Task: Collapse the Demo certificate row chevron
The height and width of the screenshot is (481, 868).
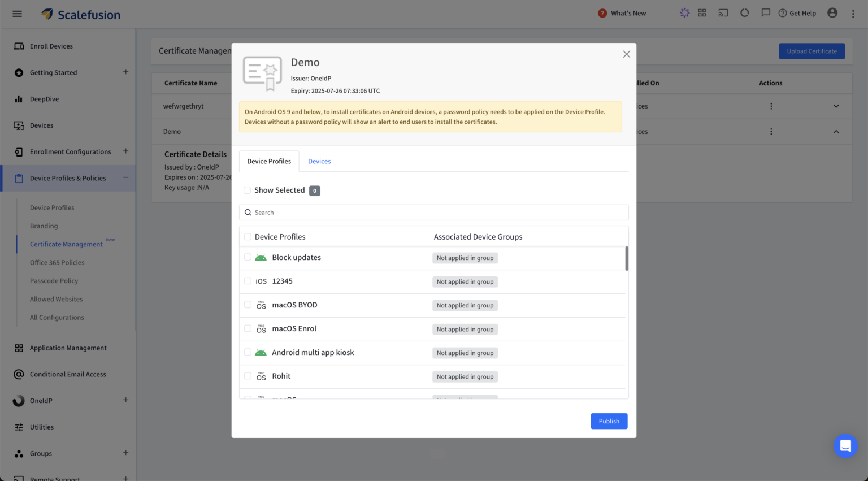Action: click(836, 132)
